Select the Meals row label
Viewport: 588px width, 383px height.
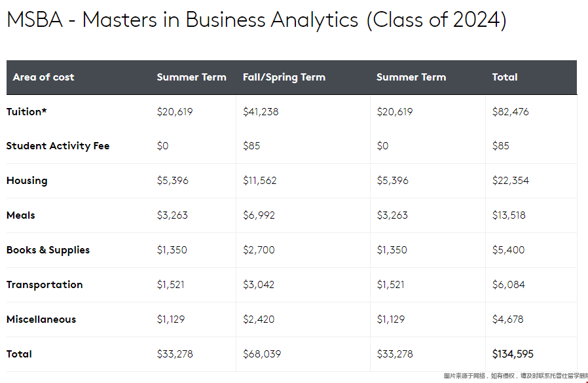(20, 215)
